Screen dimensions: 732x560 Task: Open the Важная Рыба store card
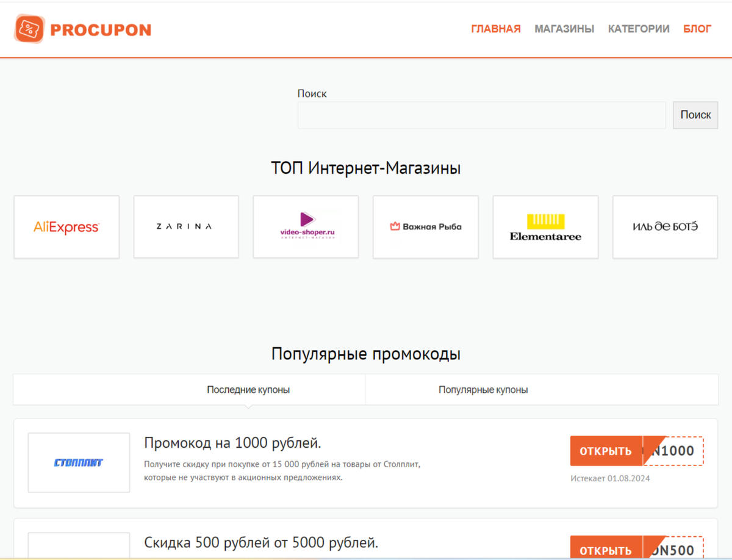[426, 227]
